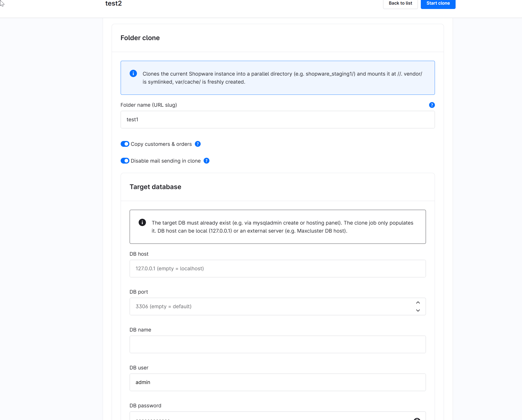
Task: Click the DB port number field
Action: pos(272,306)
